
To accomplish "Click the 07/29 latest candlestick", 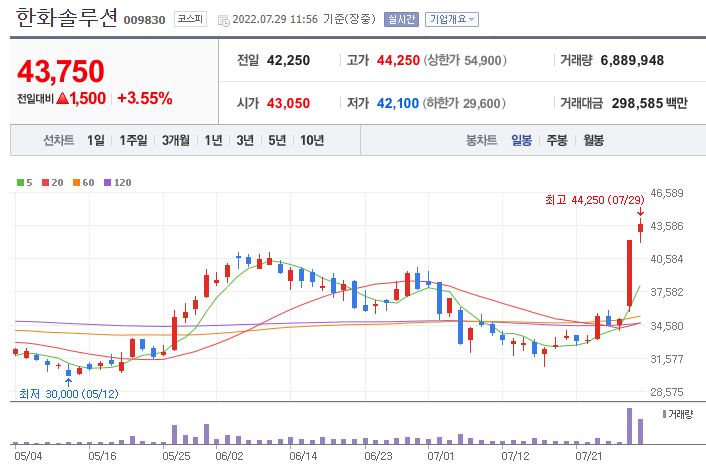I will [x=640, y=230].
